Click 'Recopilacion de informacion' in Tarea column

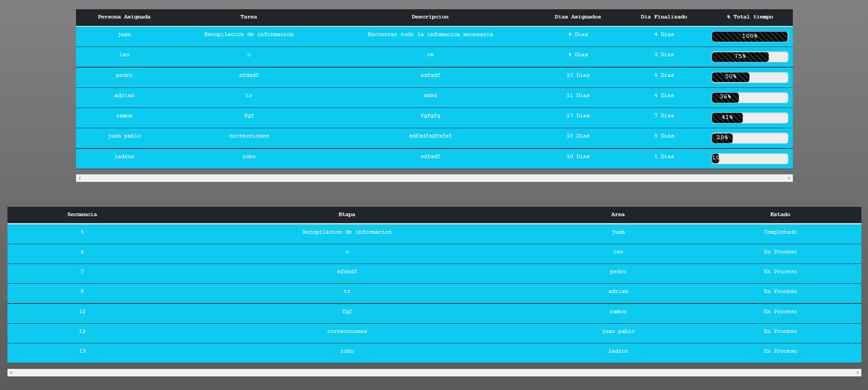(249, 34)
